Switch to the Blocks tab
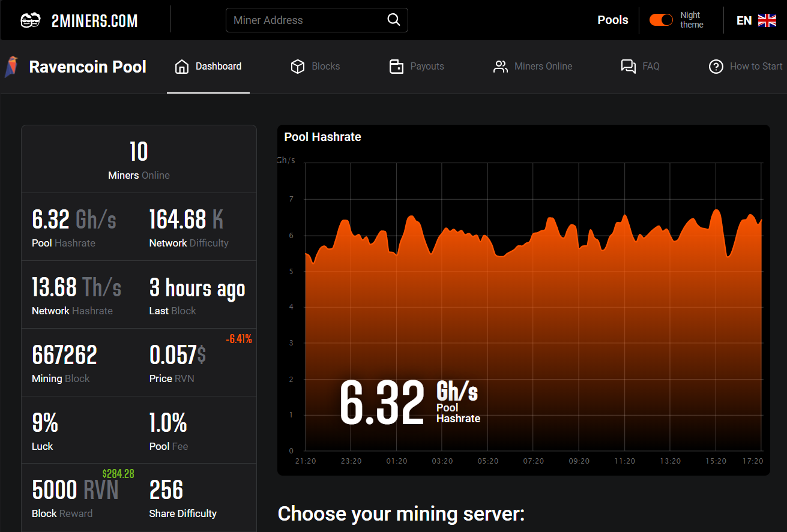Viewport: 787px width, 532px height. click(315, 67)
